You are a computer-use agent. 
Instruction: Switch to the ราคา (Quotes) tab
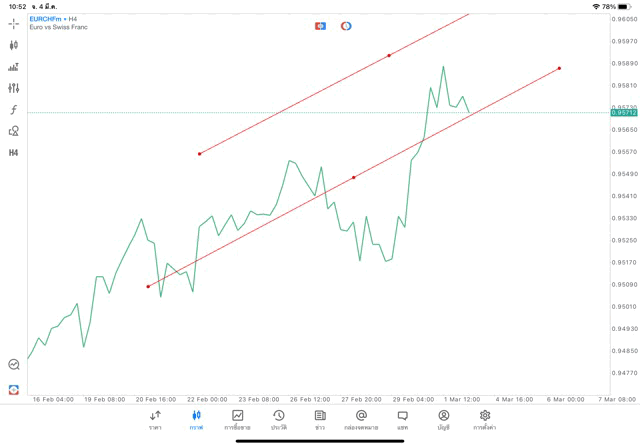(x=155, y=419)
